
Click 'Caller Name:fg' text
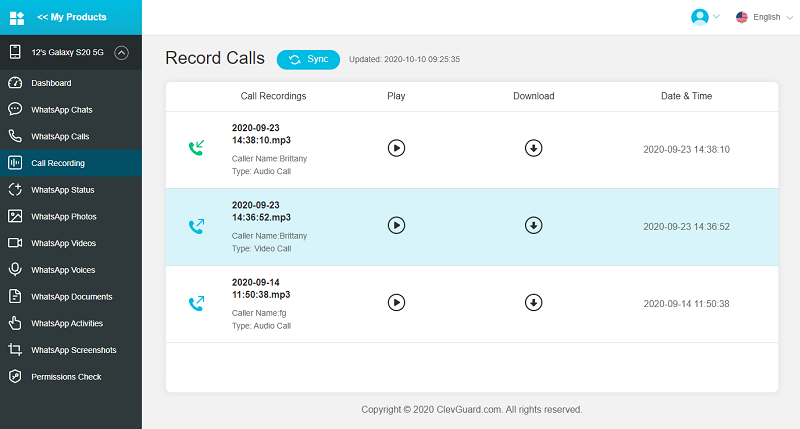coord(259,313)
